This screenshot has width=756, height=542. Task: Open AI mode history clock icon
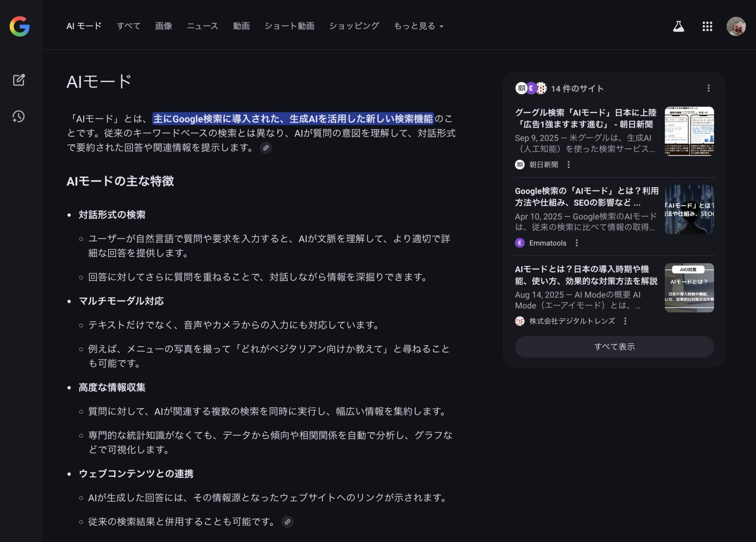(x=19, y=117)
